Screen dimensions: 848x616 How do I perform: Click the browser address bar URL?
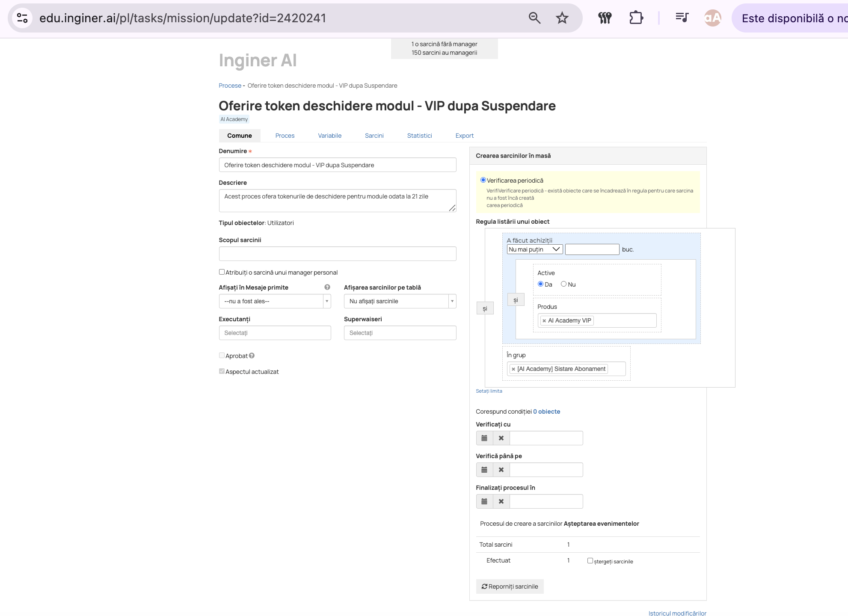pos(183,18)
